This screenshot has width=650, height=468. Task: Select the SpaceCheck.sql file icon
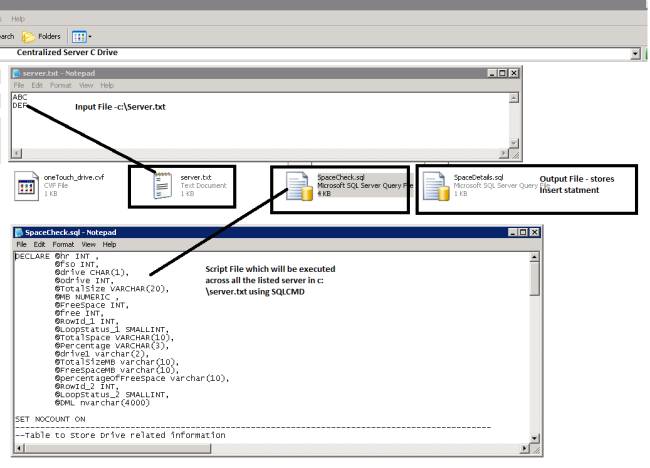click(x=299, y=187)
